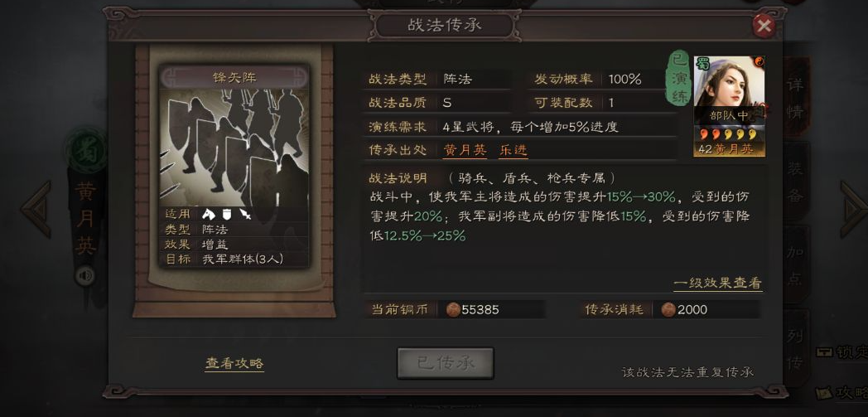Viewport: 868px width, 417px height.
Task: View 一级效果查看 level-one effects
Action: click(717, 284)
